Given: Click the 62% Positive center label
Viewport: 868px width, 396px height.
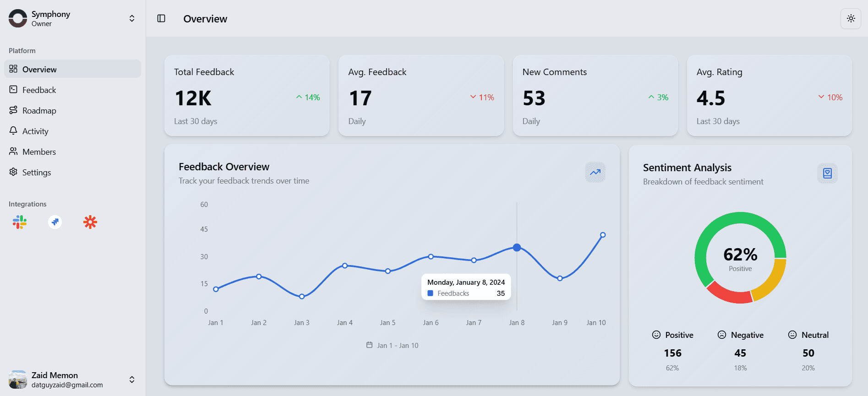Looking at the screenshot, I should point(740,259).
